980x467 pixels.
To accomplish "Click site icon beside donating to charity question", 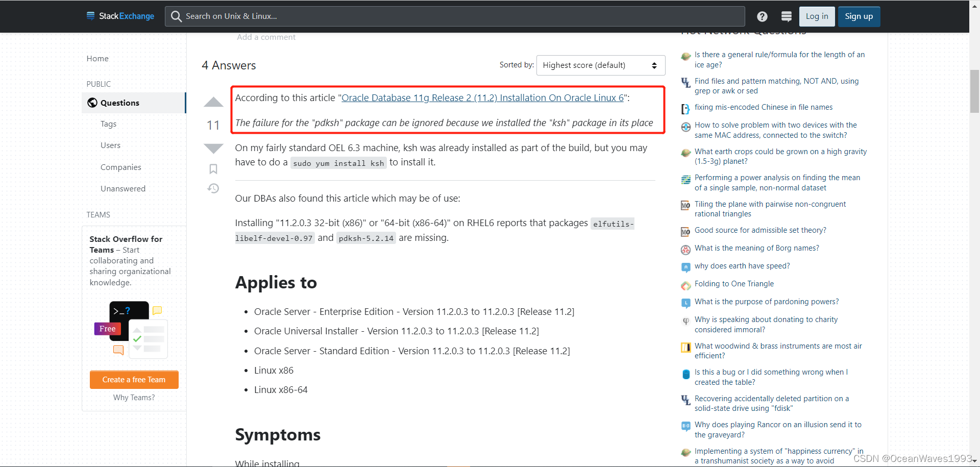I will tap(686, 321).
